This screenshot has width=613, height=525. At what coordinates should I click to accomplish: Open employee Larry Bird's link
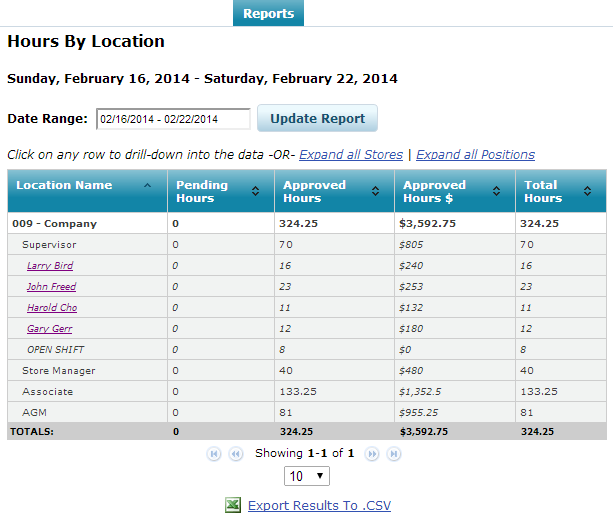click(50, 266)
